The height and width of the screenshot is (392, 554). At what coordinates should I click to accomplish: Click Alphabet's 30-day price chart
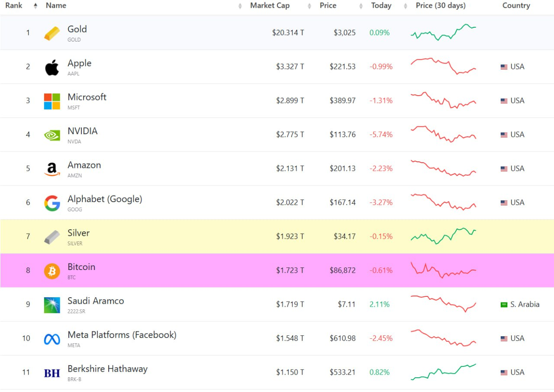[x=443, y=202]
